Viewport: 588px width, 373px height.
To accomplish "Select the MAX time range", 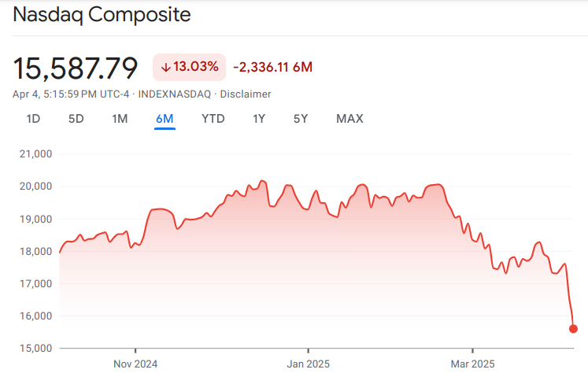I will 349,119.
